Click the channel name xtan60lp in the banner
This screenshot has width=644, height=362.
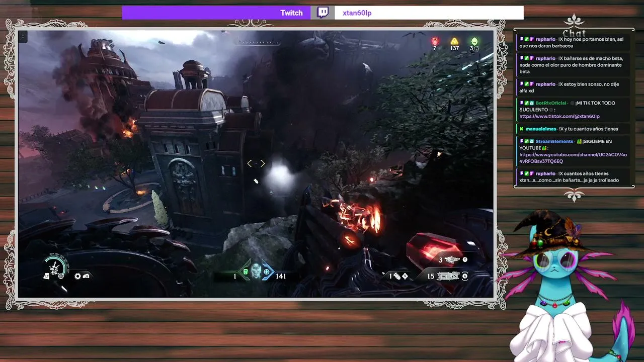357,13
